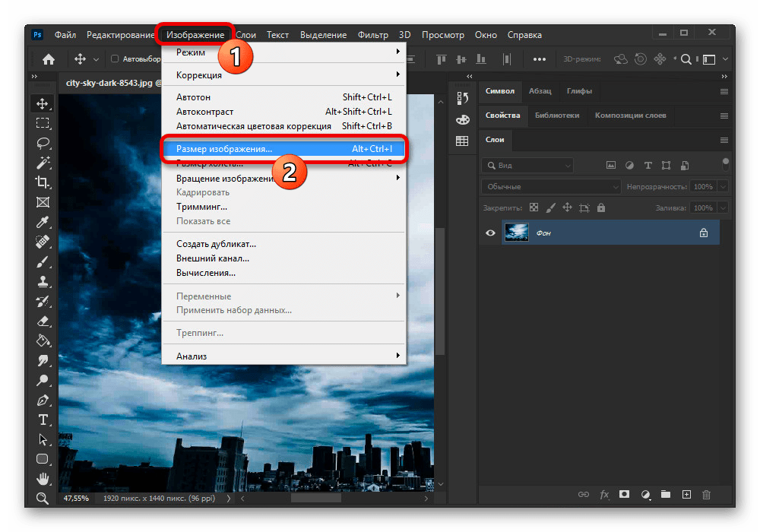Open the Непрозрачность percentage dropdown arrow
This screenshot has height=532, width=760.
point(723,186)
